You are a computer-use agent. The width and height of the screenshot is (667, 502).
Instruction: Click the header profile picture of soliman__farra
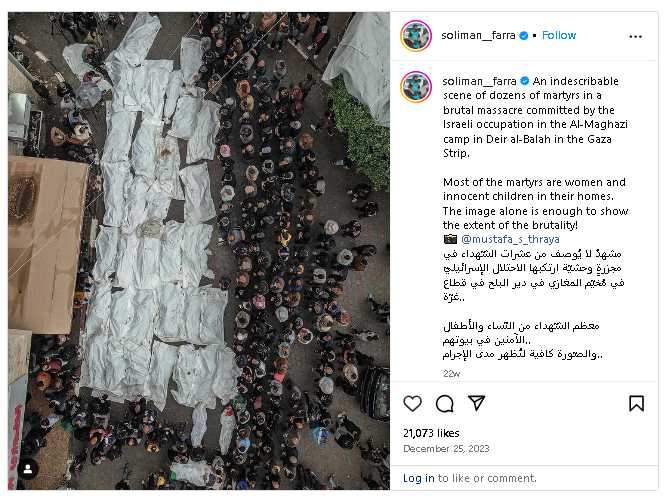[x=416, y=36]
